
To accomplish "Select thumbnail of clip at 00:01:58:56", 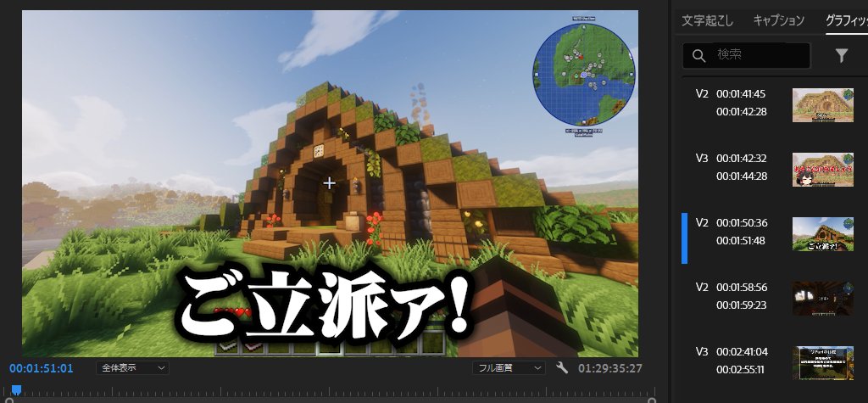I will coord(822,299).
